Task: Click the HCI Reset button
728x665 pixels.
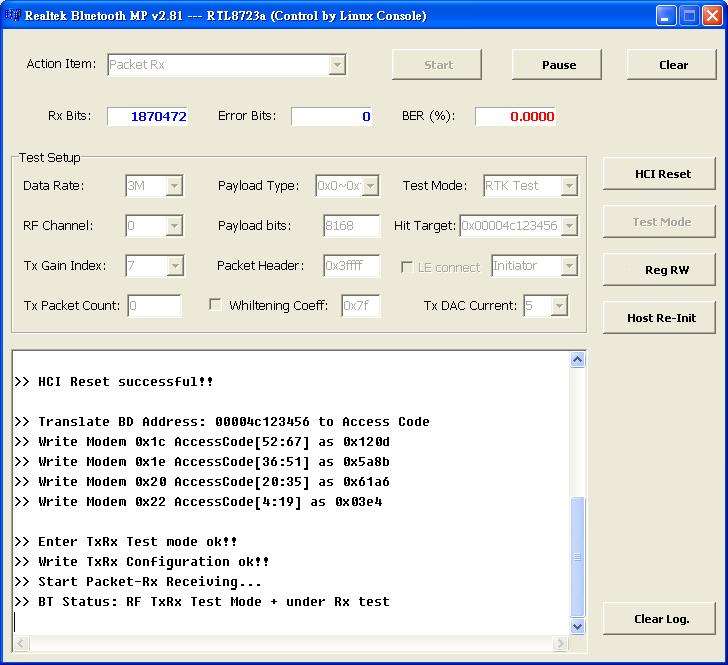Action: point(659,174)
